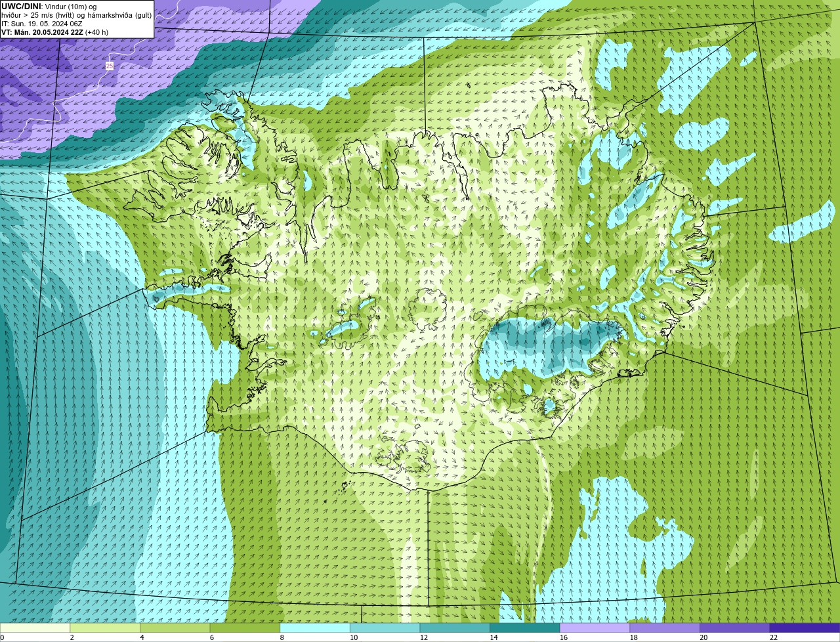
Task: Click the legend scale value 14
Action: pos(494,637)
